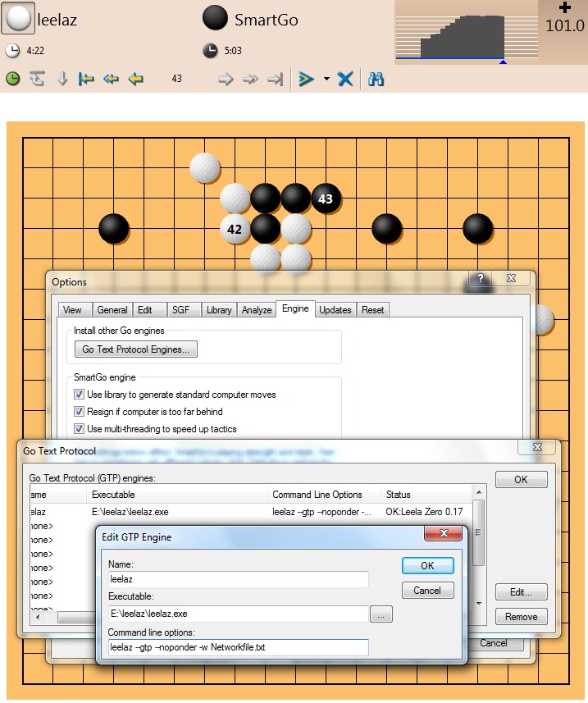This screenshot has height=703, width=588.
Task: Switch to the Library tab
Action: 219,310
